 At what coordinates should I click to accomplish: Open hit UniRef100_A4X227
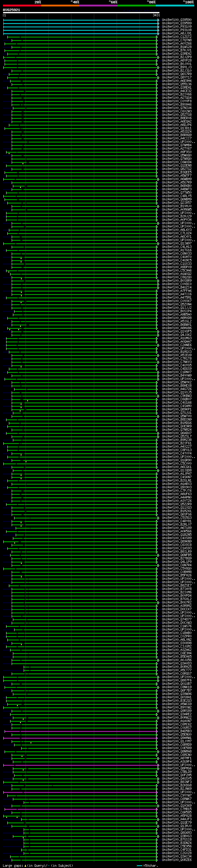[x=177, y=446]
